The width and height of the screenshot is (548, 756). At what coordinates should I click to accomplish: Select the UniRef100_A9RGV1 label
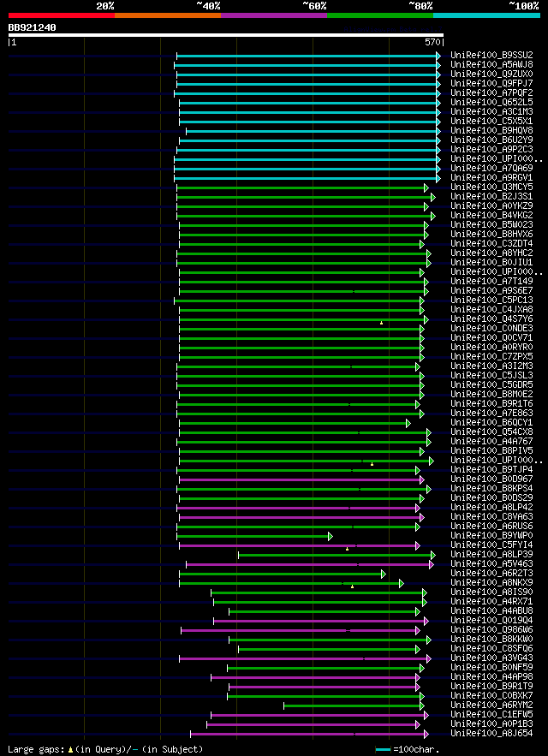[x=491, y=177]
